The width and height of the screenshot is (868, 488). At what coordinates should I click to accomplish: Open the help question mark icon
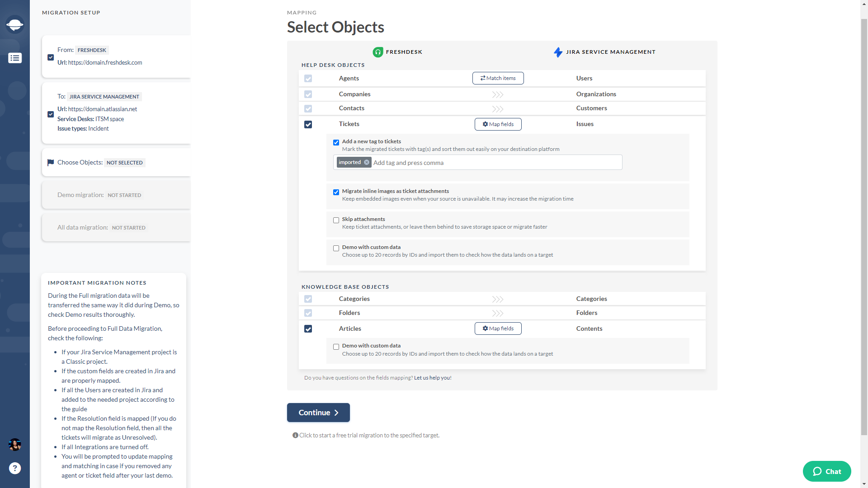[15, 468]
